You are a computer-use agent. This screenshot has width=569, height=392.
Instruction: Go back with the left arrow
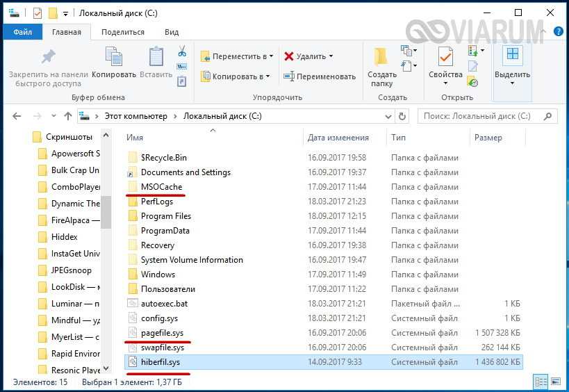(17, 116)
